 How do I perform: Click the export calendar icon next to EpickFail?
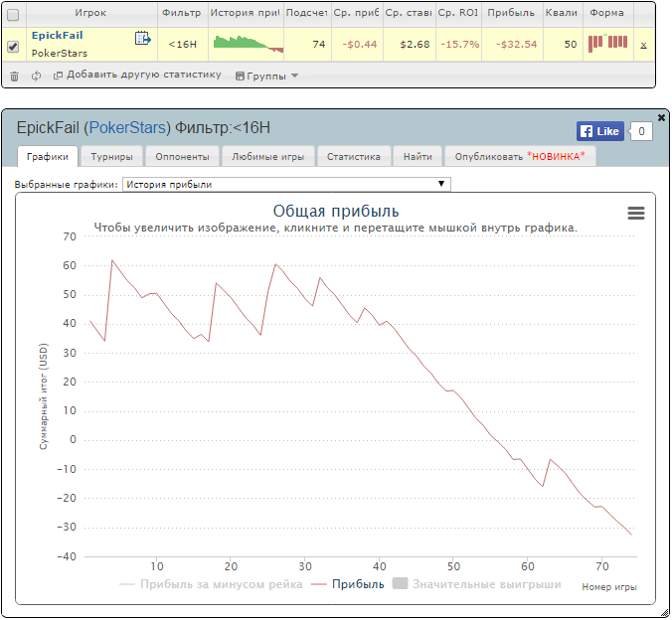click(x=143, y=38)
